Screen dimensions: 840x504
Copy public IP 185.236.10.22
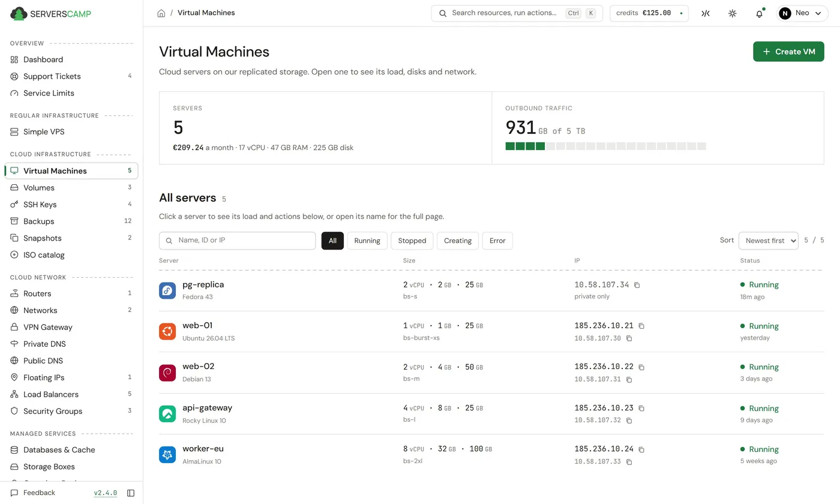641,367
